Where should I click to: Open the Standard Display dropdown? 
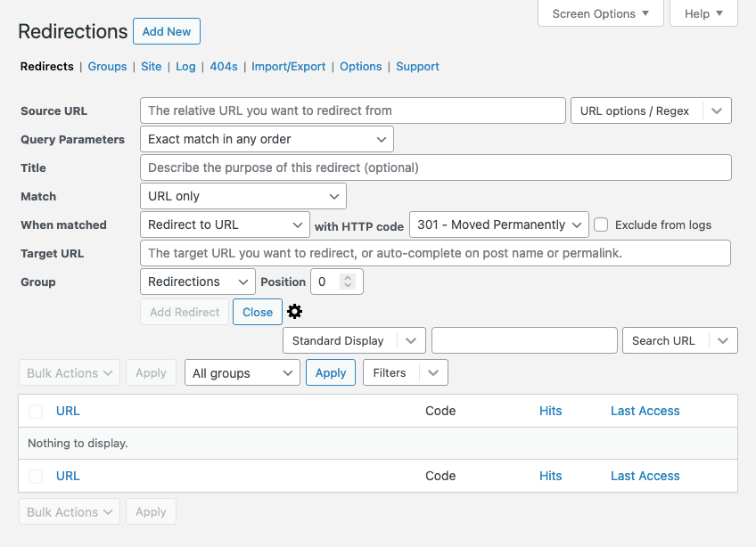[x=354, y=340]
